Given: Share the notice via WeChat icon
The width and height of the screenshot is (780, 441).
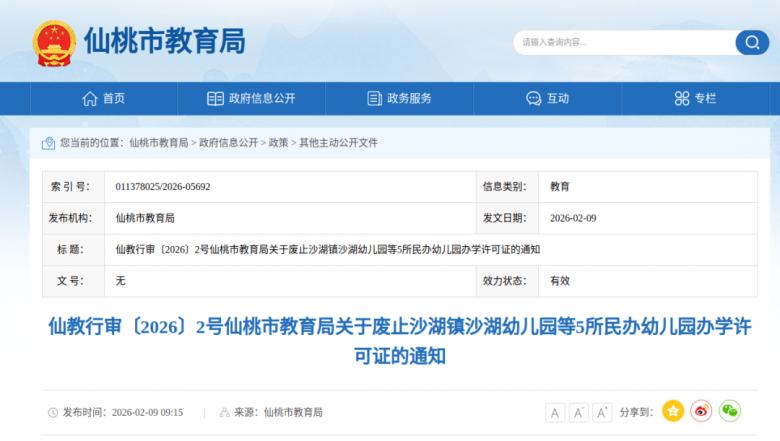Looking at the screenshot, I should [729, 411].
